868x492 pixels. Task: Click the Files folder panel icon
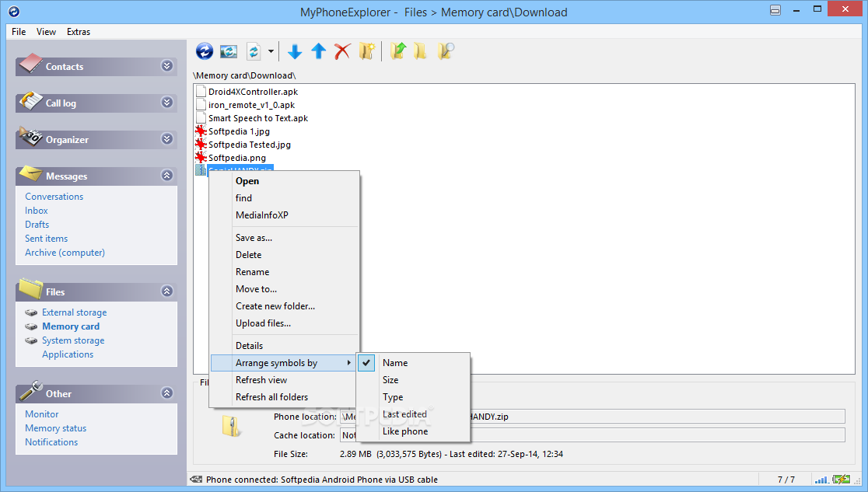tap(30, 288)
